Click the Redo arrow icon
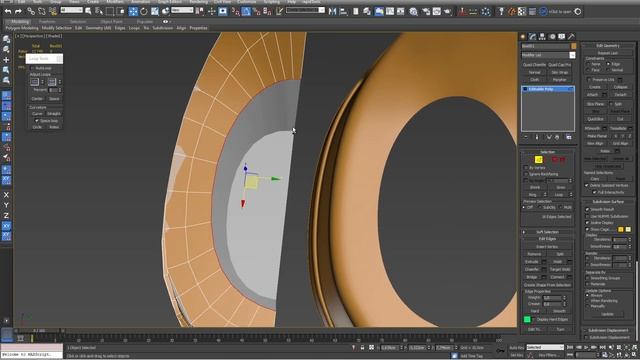Viewport: 640px width, 360px height. (x=18, y=11)
